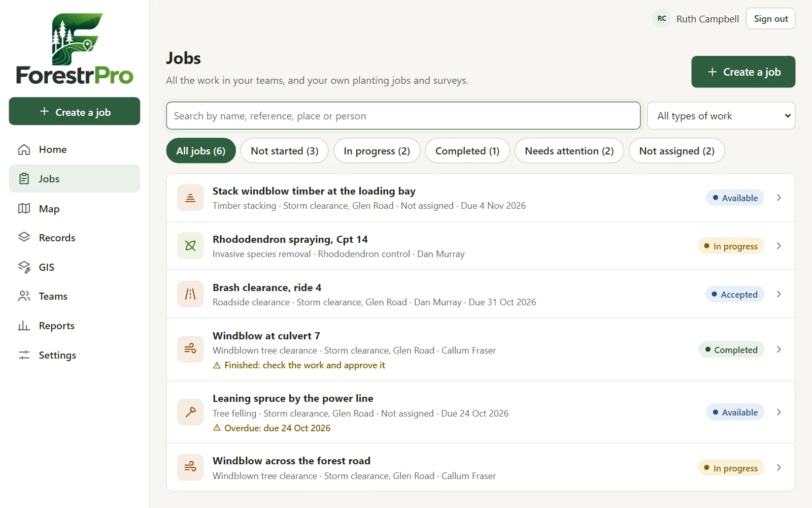The image size is (812, 508).
Task: Expand the Windblow across forest road chevron
Action: (779, 467)
